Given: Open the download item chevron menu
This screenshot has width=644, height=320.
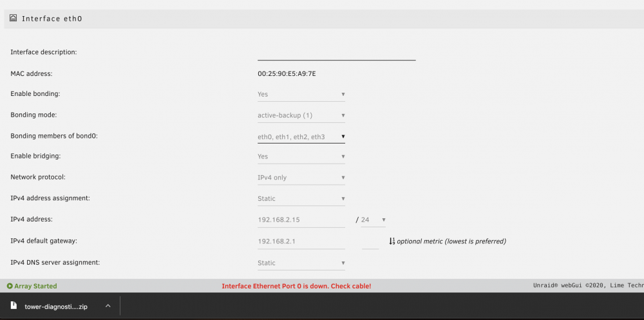Looking at the screenshot, I should 108,306.
